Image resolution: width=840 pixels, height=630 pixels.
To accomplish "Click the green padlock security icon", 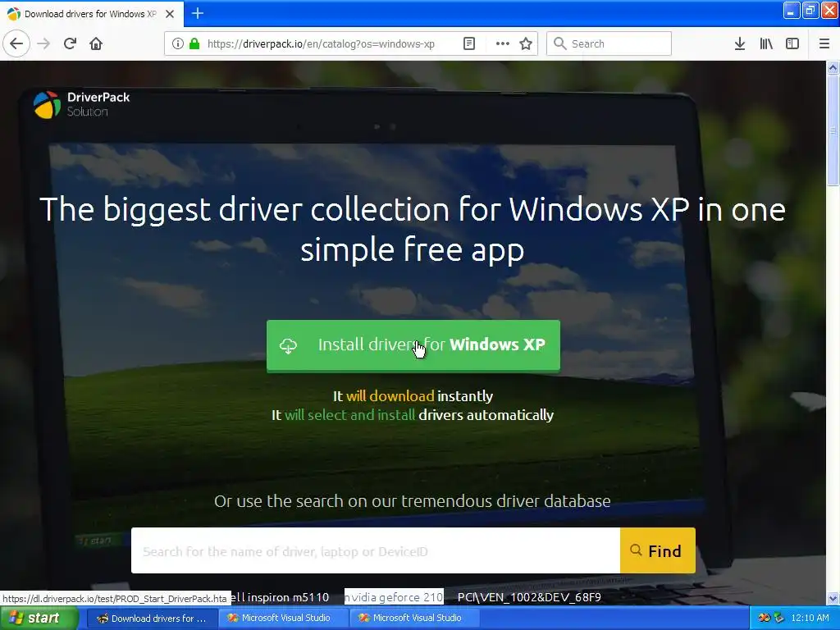I will (194, 43).
